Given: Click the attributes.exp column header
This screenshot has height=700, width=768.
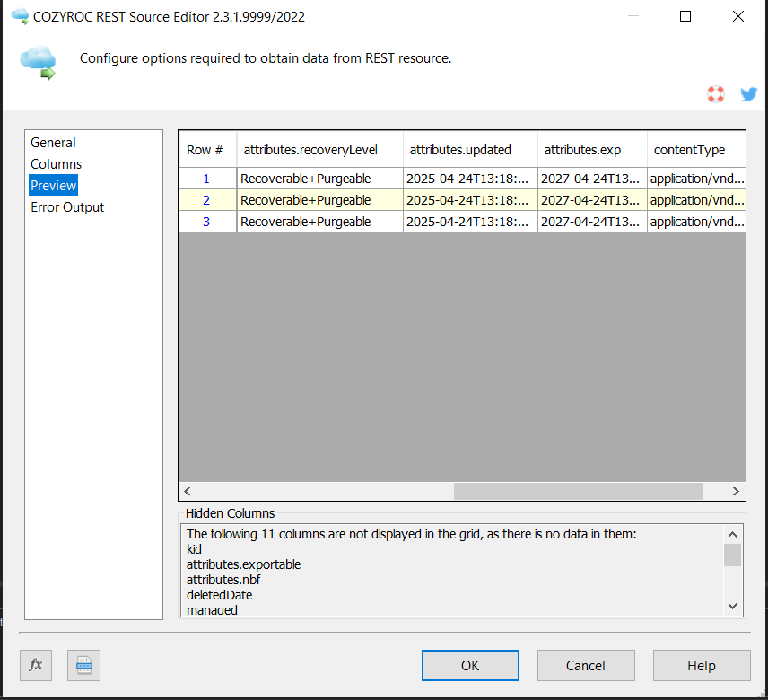Looking at the screenshot, I should pos(592,150).
